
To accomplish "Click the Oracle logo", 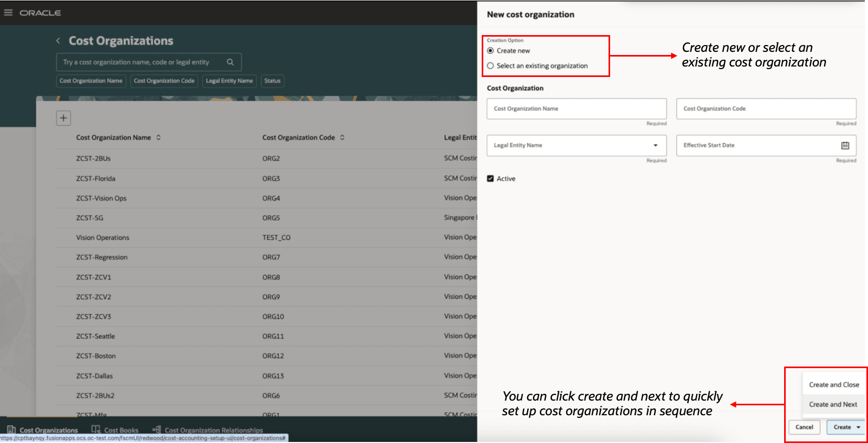I will pos(40,13).
